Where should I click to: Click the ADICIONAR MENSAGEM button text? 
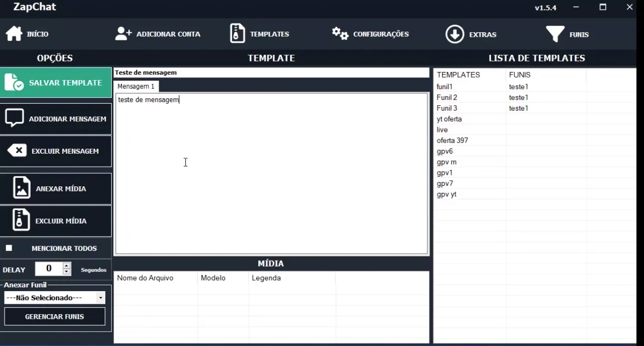click(67, 119)
